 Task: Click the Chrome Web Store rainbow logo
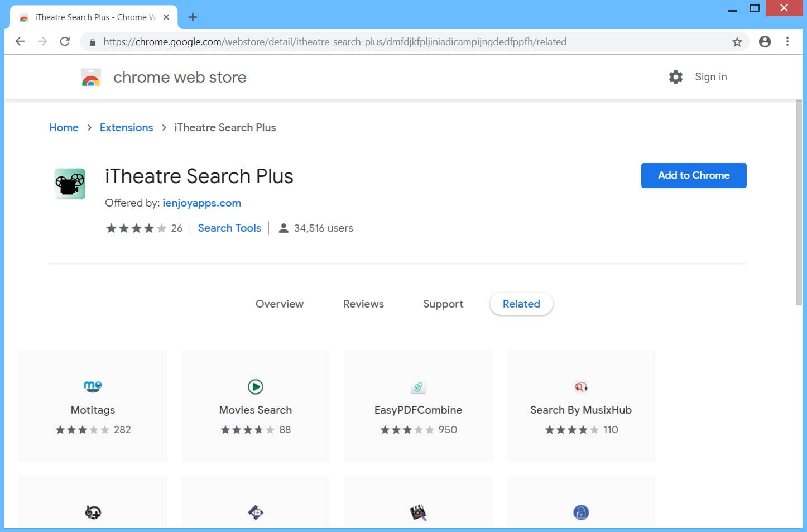[x=90, y=78]
